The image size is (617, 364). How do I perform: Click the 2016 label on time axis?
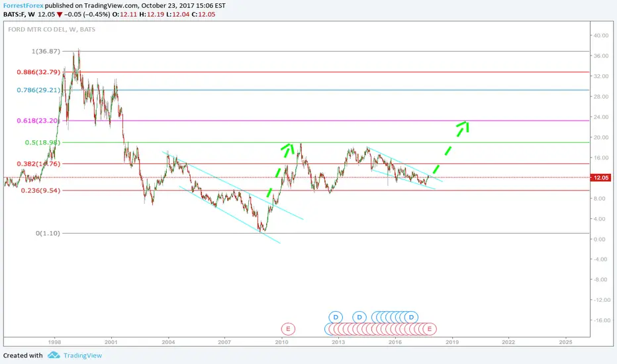point(395,342)
